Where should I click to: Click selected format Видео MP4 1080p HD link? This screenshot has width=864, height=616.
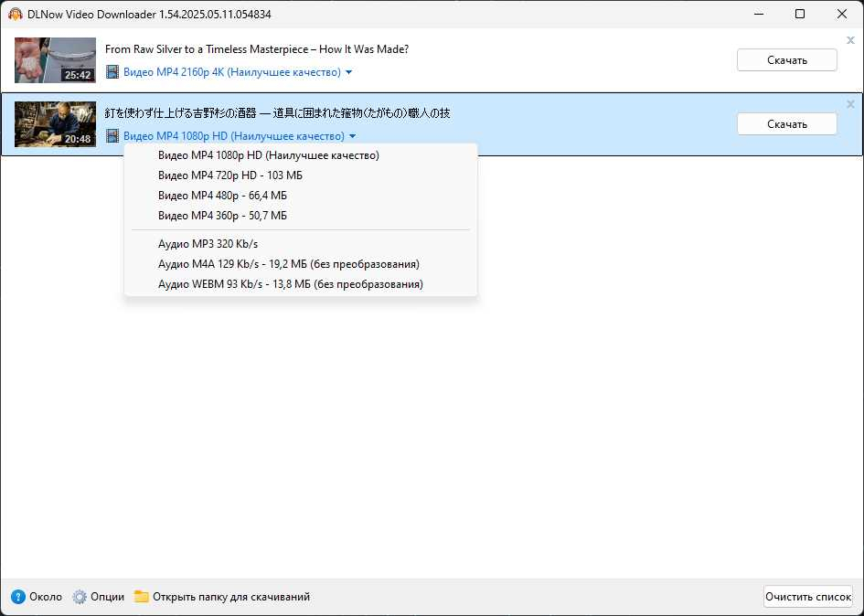point(234,136)
